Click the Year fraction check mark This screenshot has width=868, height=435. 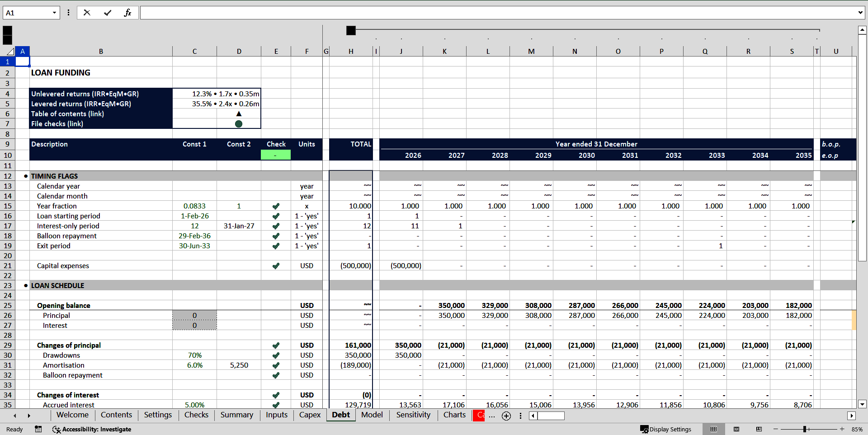coord(276,206)
